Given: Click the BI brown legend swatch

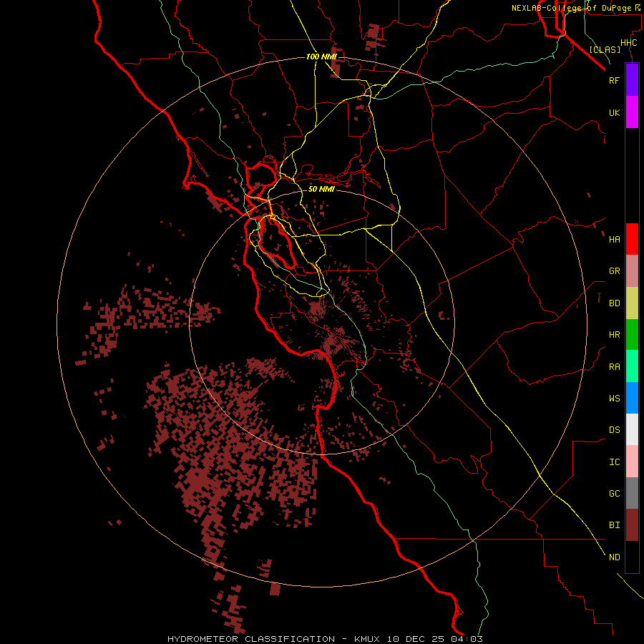Looking at the screenshot, I should [x=632, y=525].
